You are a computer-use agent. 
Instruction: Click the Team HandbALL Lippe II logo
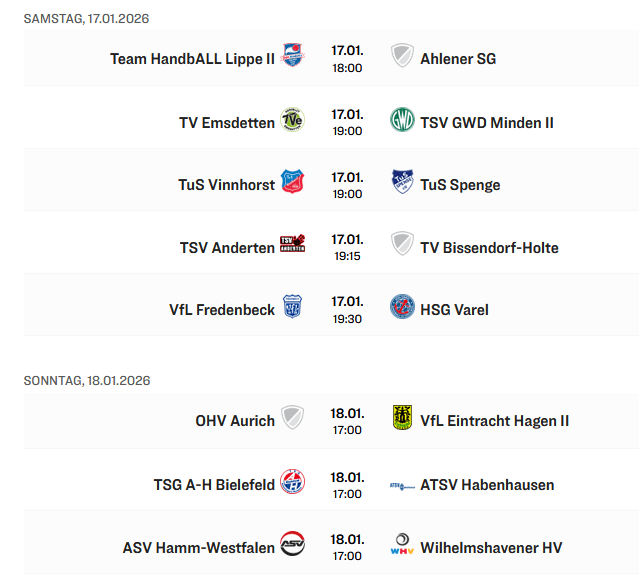292,56
